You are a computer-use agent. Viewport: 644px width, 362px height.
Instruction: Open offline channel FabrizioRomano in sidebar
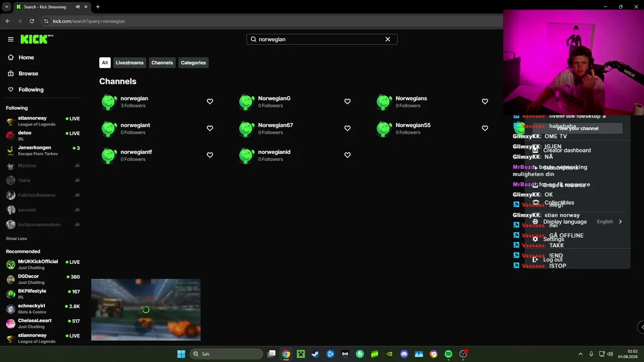pyautogui.click(x=43, y=195)
